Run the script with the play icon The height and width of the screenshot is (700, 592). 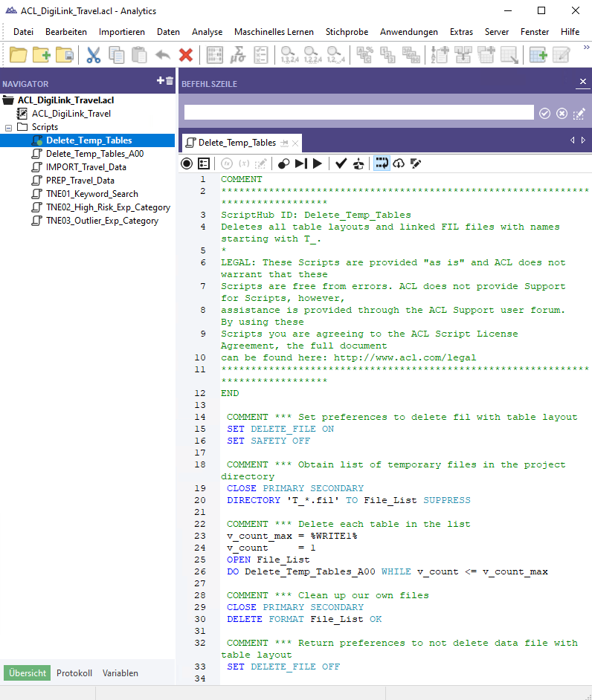tap(318, 163)
